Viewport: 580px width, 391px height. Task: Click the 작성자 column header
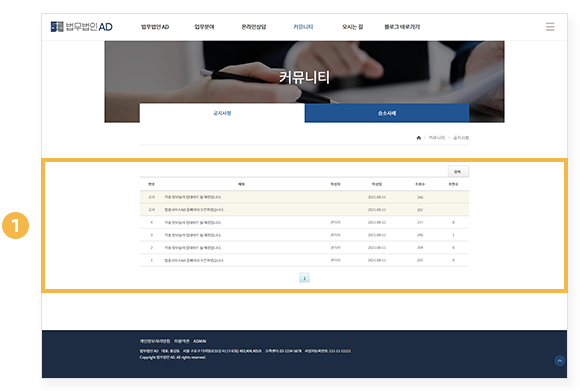(x=335, y=184)
